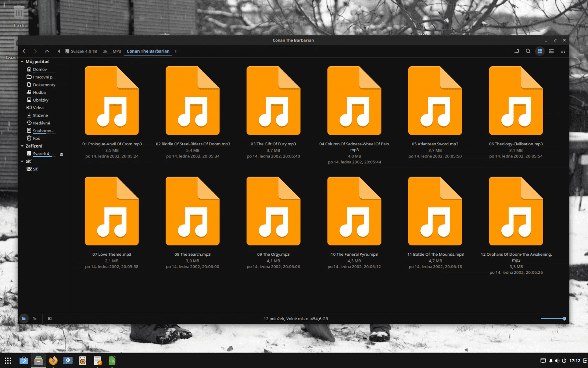588x368 pixels.
Task: Open the applications grid menu
Action: pos(8,361)
